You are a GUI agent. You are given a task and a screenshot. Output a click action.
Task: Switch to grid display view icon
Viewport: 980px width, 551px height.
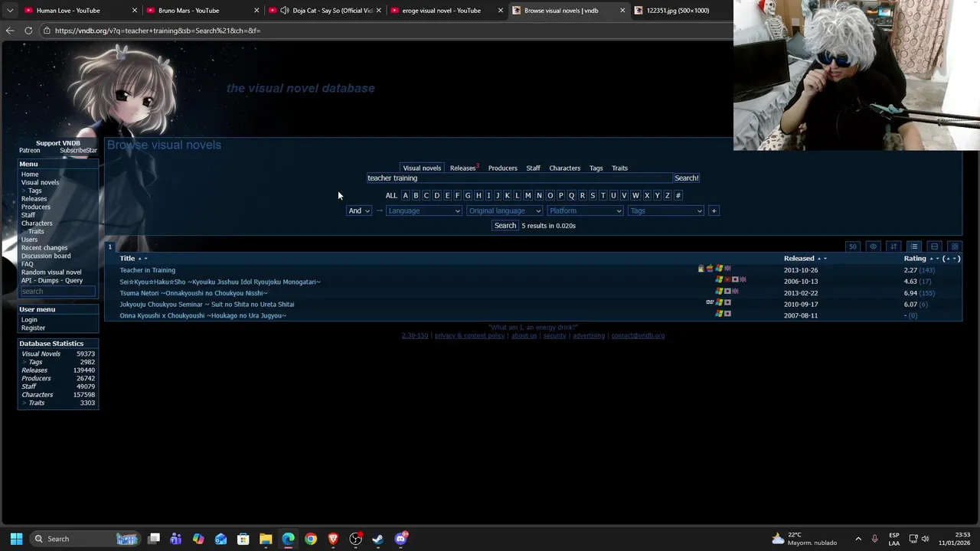click(x=954, y=246)
